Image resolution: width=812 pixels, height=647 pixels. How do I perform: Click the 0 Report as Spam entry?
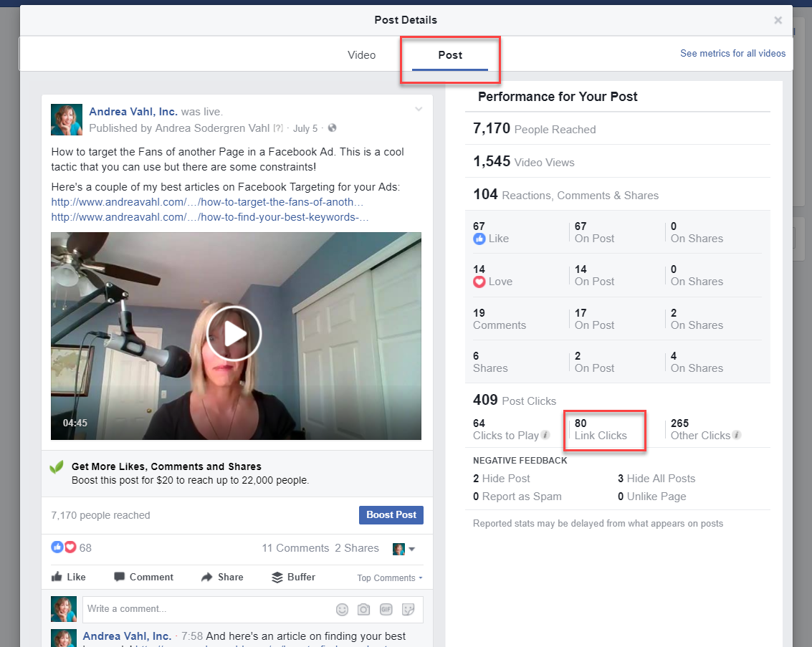517,497
